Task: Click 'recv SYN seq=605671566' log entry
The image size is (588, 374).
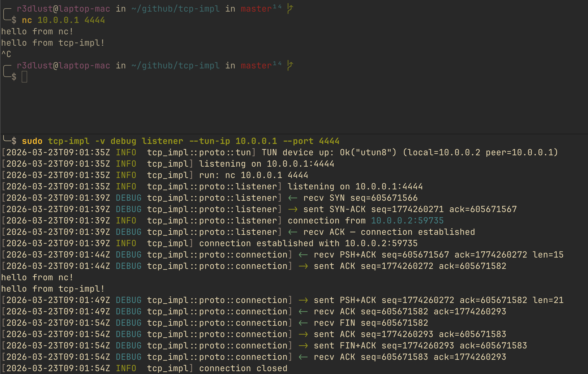Action: coord(360,198)
